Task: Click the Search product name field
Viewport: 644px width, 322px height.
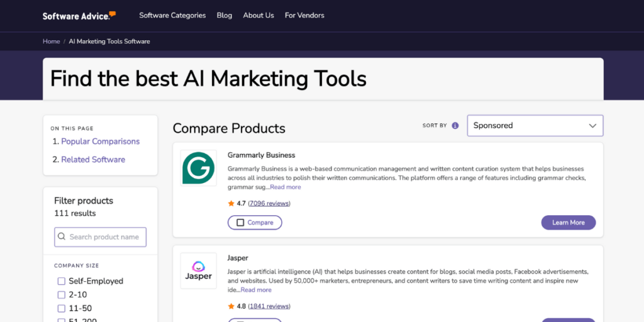Action: click(104, 237)
